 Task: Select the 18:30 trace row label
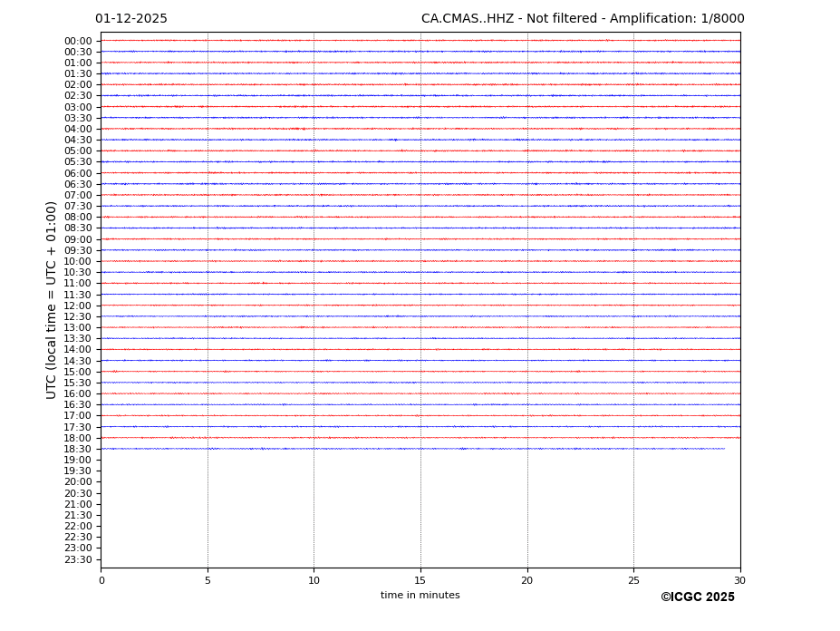(78, 449)
